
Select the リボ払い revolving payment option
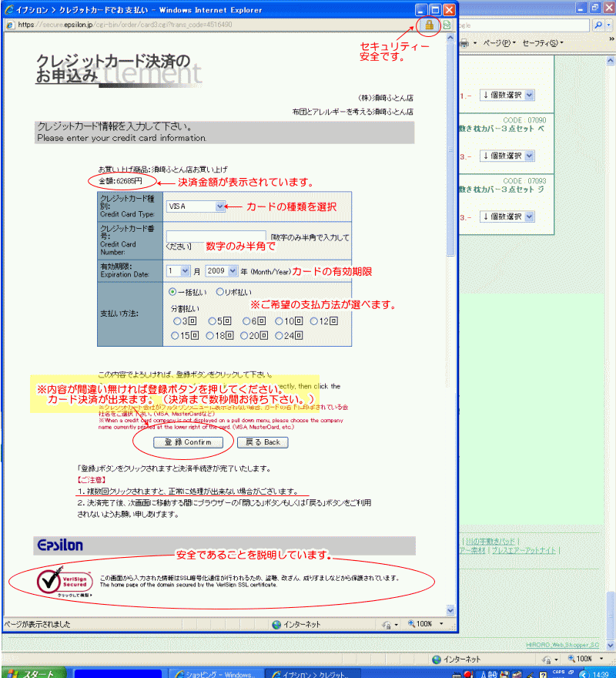tap(220, 292)
